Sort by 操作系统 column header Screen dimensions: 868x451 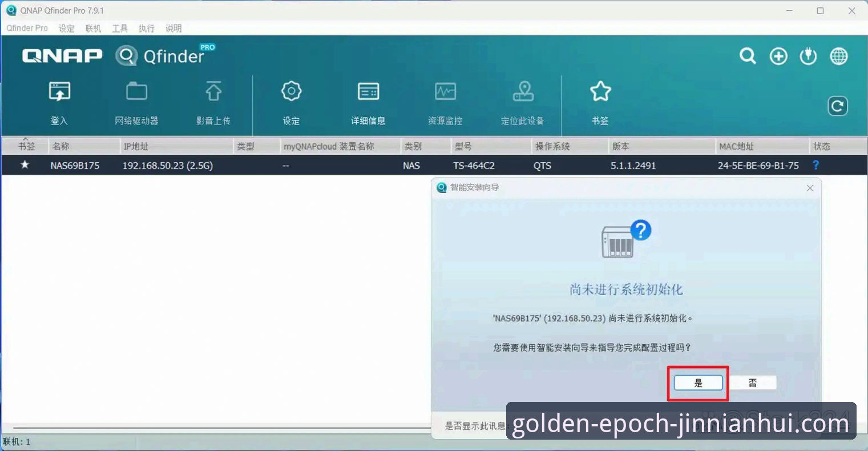570,146
